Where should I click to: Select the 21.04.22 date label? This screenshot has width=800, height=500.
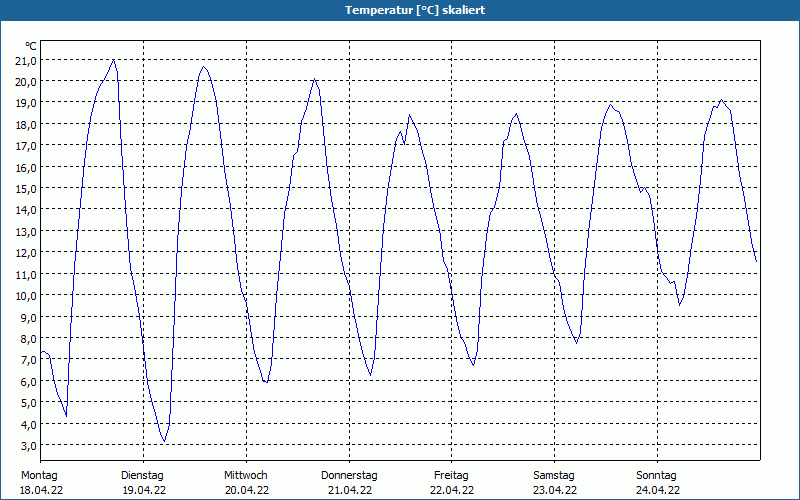click(x=349, y=490)
